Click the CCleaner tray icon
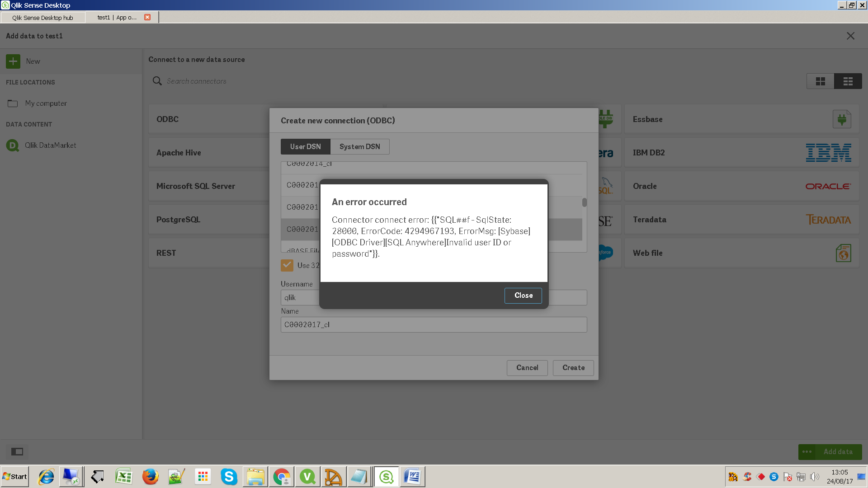The height and width of the screenshot is (488, 868). [747, 477]
